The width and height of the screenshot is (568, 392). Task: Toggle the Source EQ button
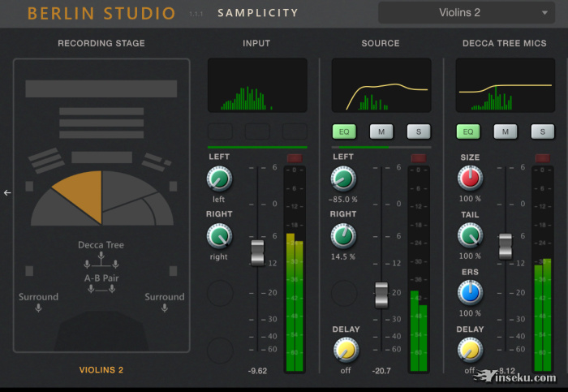click(x=343, y=131)
